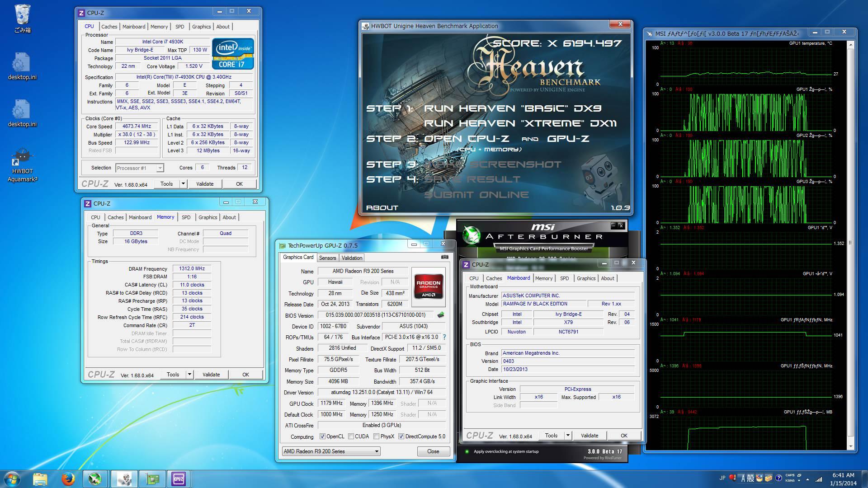
Task: Select the HWBOT Aquamark3 desktop shortcut
Action: pyautogui.click(x=22, y=165)
